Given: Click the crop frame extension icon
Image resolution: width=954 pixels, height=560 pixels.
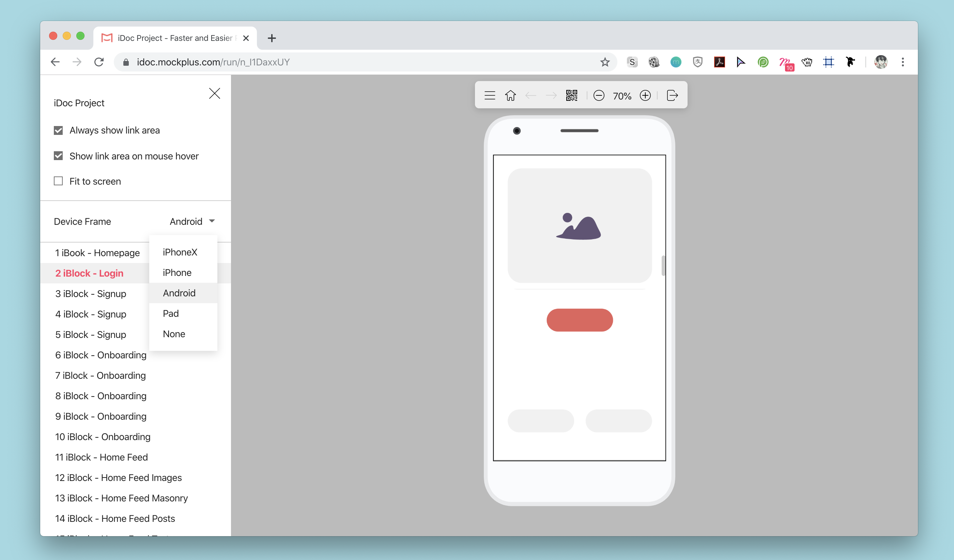Looking at the screenshot, I should pyautogui.click(x=829, y=62).
